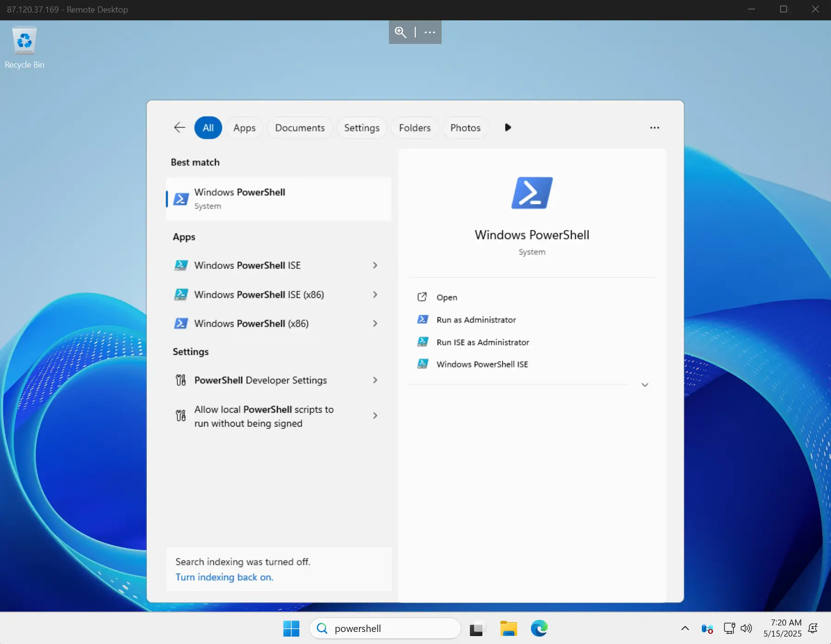Click the Open action icon in preview pane

coord(422,297)
